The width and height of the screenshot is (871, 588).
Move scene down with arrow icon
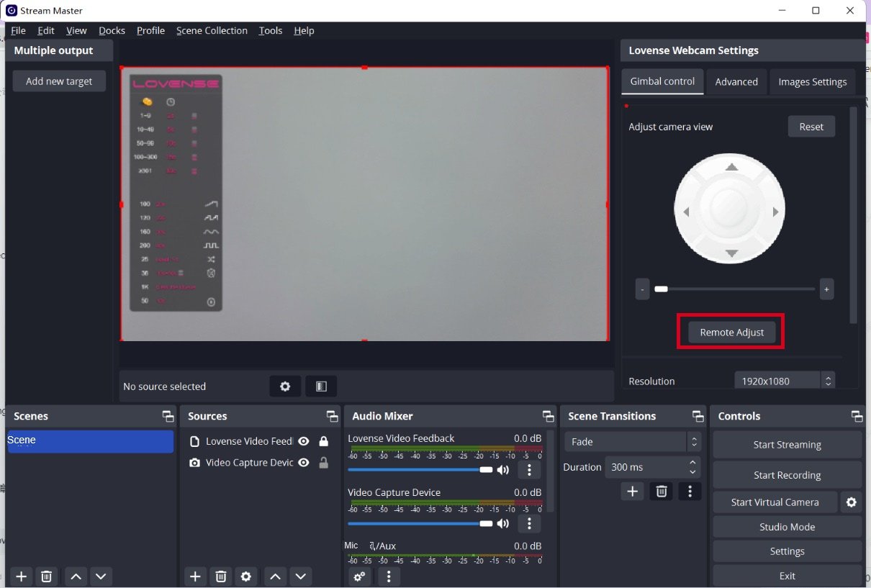101,576
